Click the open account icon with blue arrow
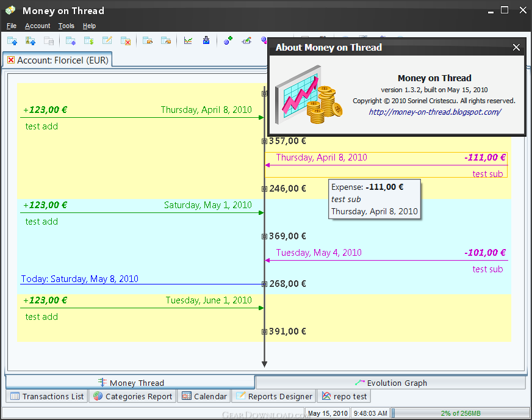 point(12,41)
